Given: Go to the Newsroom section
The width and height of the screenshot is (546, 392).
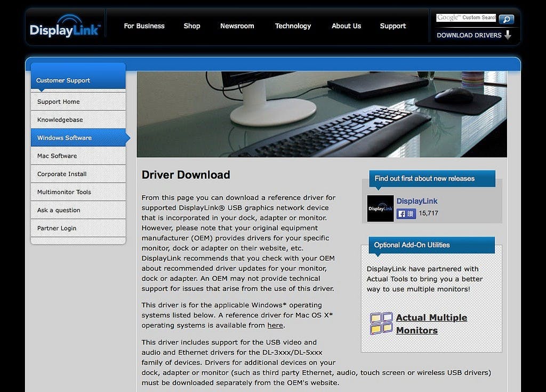Looking at the screenshot, I should pos(237,26).
